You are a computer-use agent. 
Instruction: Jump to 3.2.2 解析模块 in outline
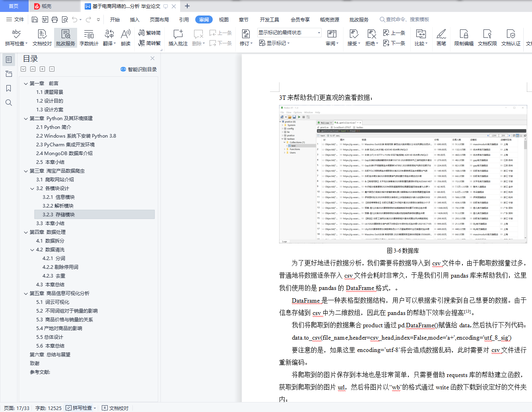coord(58,206)
